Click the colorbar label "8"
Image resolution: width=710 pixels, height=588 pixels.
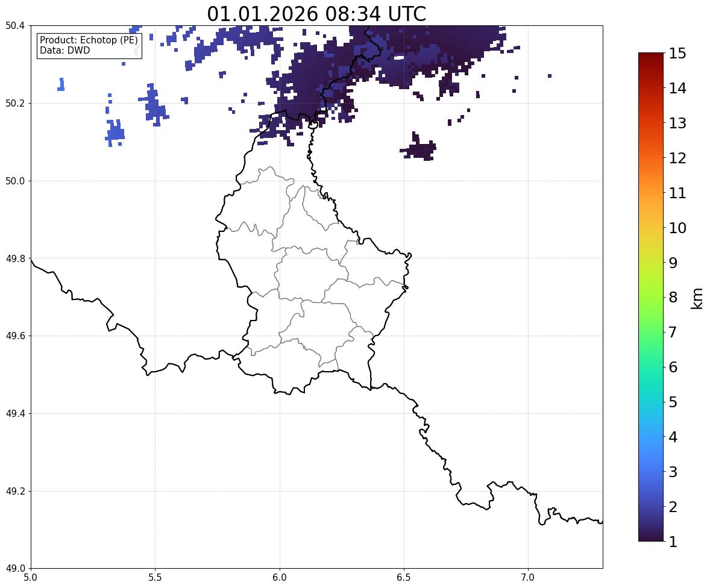[x=673, y=298]
